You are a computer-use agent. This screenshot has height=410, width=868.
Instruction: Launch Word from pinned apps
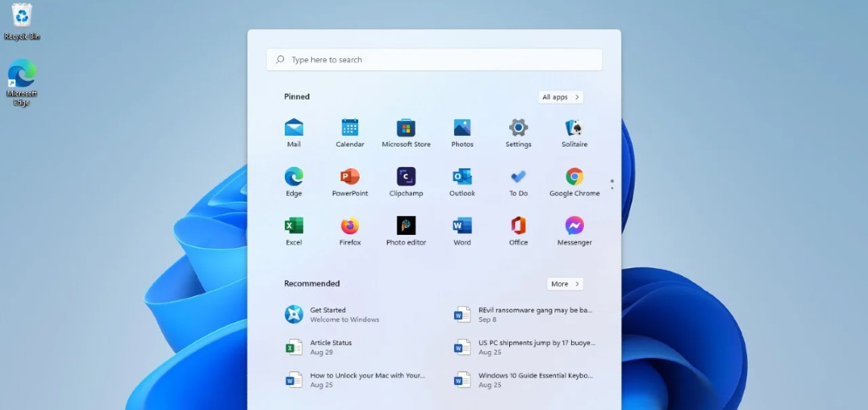[x=462, y=231]
